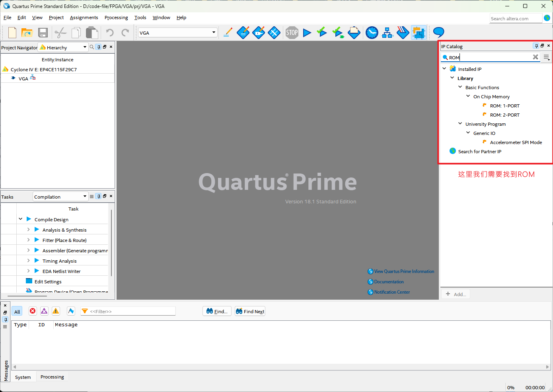Open the Programmer icon in toolbar
The height and width of the screenshot is (392, 553).
click(403, 33)
